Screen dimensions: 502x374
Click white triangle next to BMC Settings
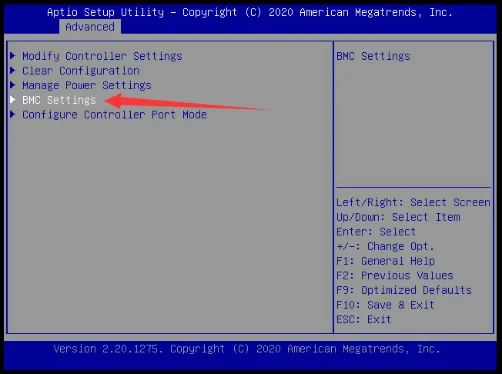(13, 100)
